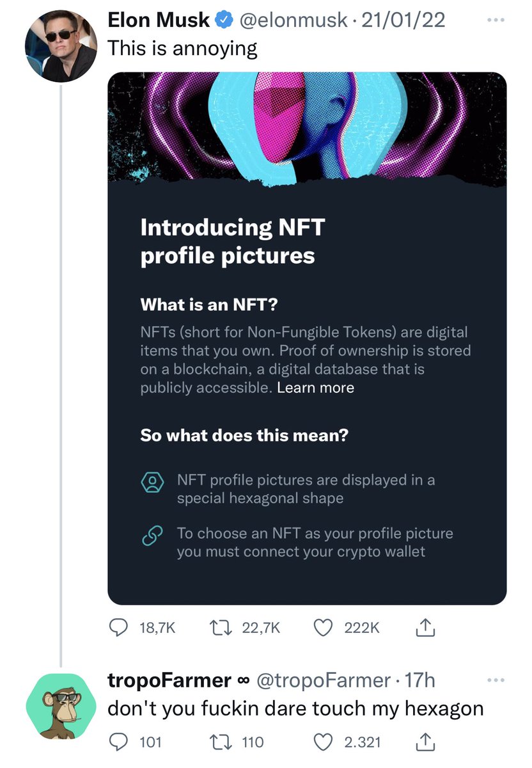Share tropoFarmer's tweet

coord(425,742)
